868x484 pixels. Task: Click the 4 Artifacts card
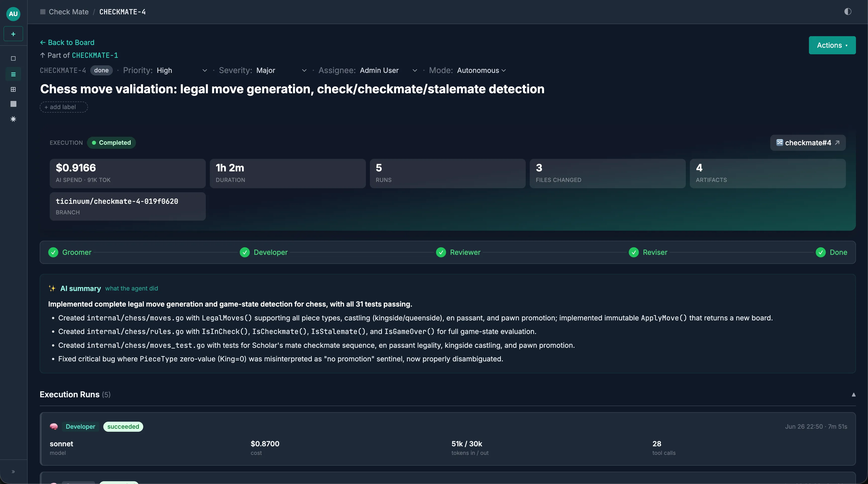[767, 173]
